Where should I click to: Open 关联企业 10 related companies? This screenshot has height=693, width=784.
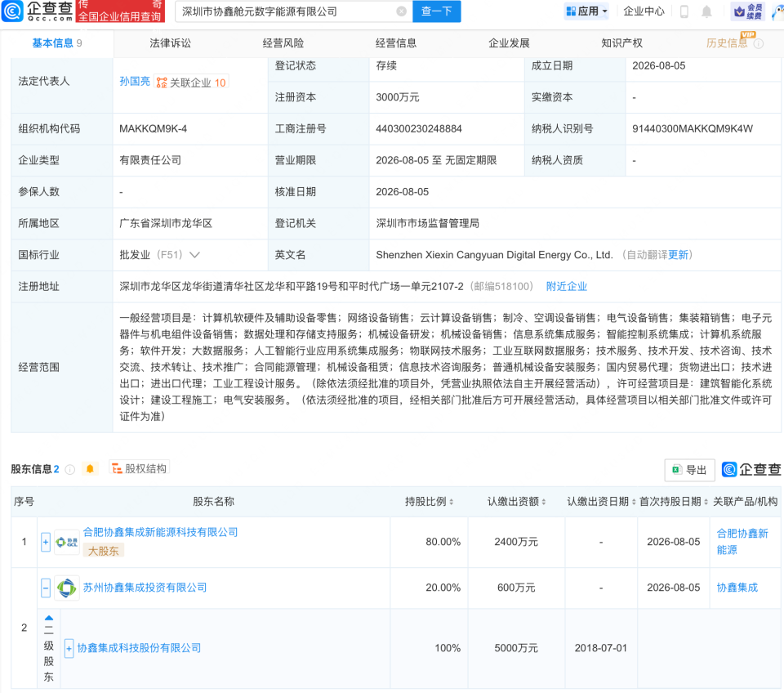pyautogui.click(x=191, y=83)
